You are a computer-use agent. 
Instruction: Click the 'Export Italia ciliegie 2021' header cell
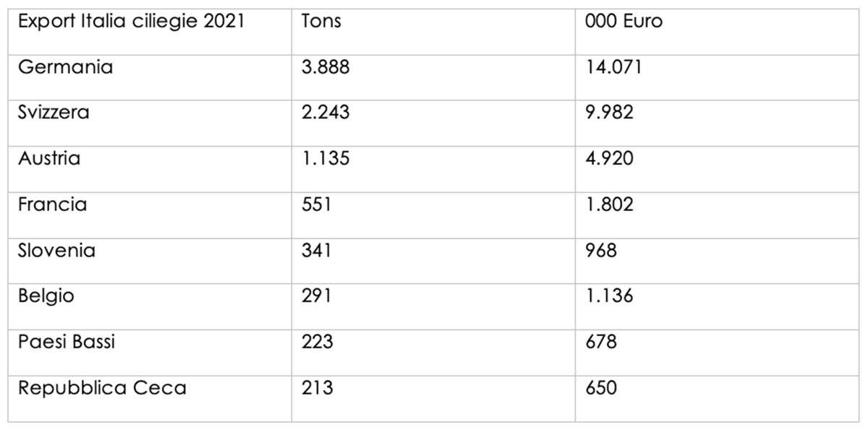tap(150, 31)
